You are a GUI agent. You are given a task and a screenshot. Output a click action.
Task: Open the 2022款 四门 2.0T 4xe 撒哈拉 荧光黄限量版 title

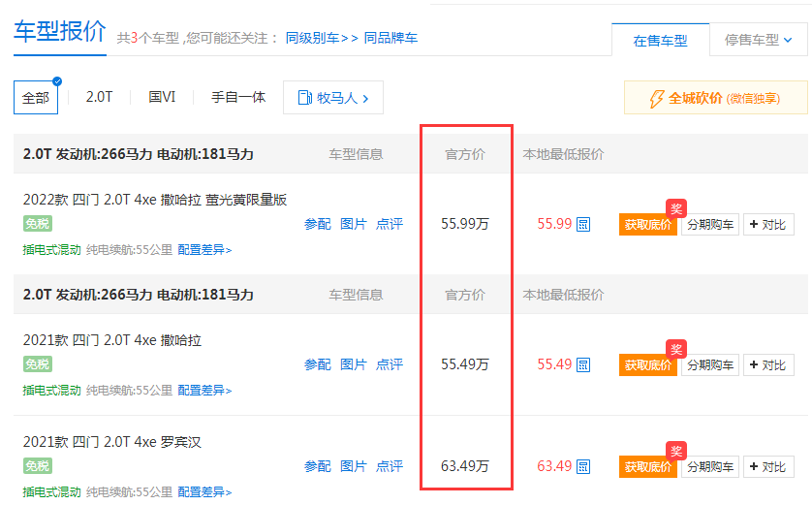(155, 200)
